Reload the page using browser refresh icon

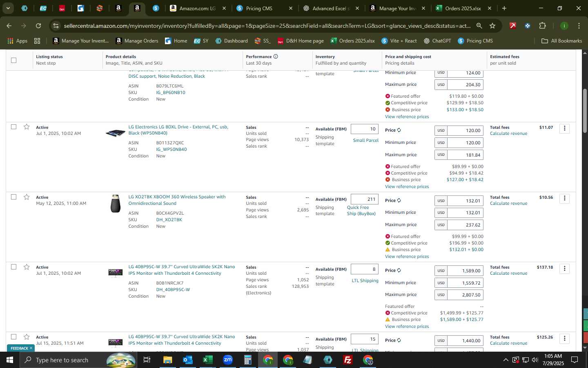(x=38, y=26)
